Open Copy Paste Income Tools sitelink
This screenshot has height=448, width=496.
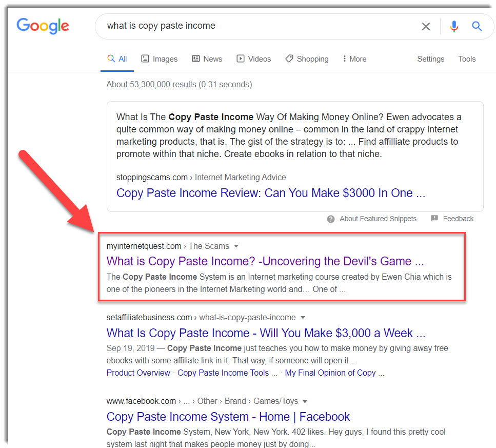[227, 373]
